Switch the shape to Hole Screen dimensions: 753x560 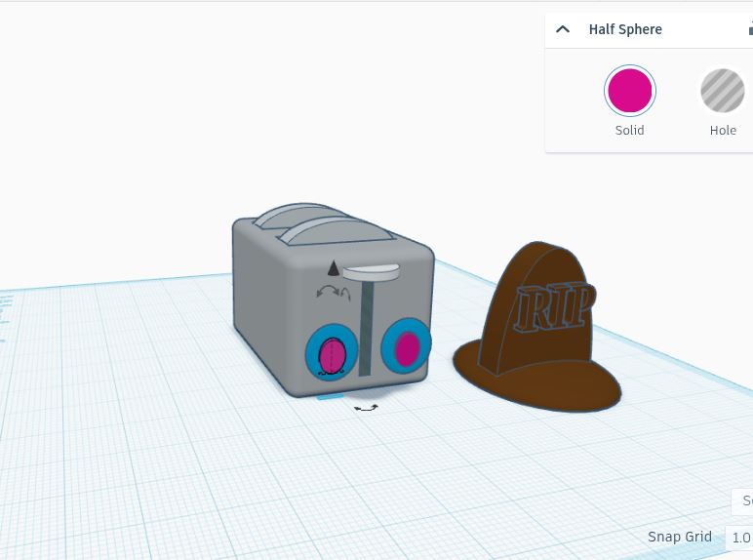pos(722,92)
